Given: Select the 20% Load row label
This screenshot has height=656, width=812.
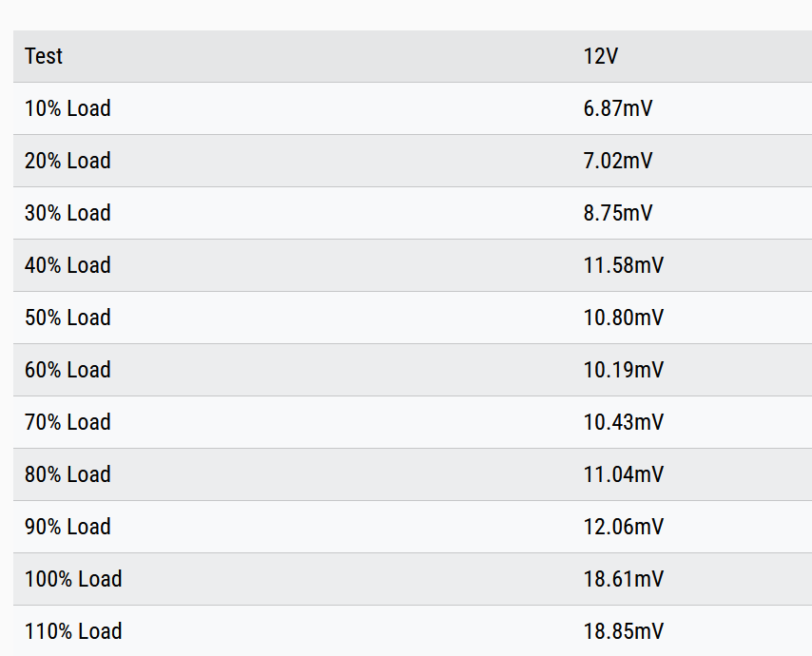Looking at the screenshot, I should 68,161.
